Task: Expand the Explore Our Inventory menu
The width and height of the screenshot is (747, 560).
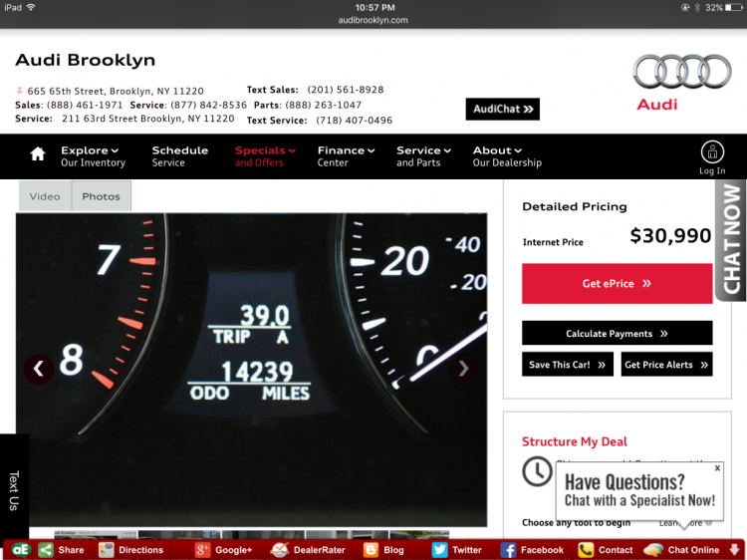Action: tap(93, 156)
